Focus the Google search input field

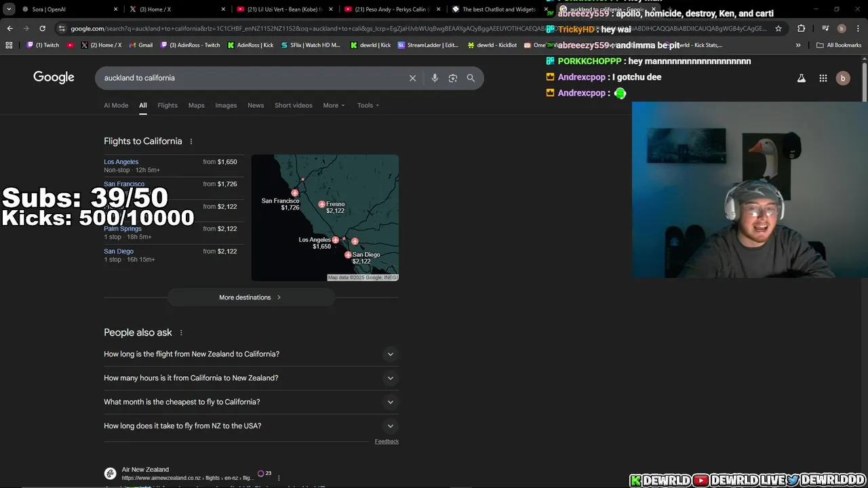click(x=251, y=78)
